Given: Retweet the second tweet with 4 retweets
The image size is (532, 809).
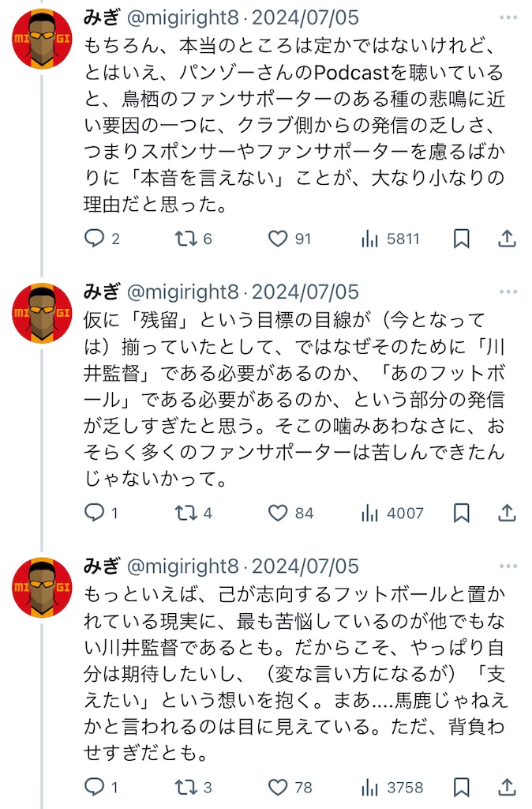Looking at the screenshot, I should [x=185, y=513].
